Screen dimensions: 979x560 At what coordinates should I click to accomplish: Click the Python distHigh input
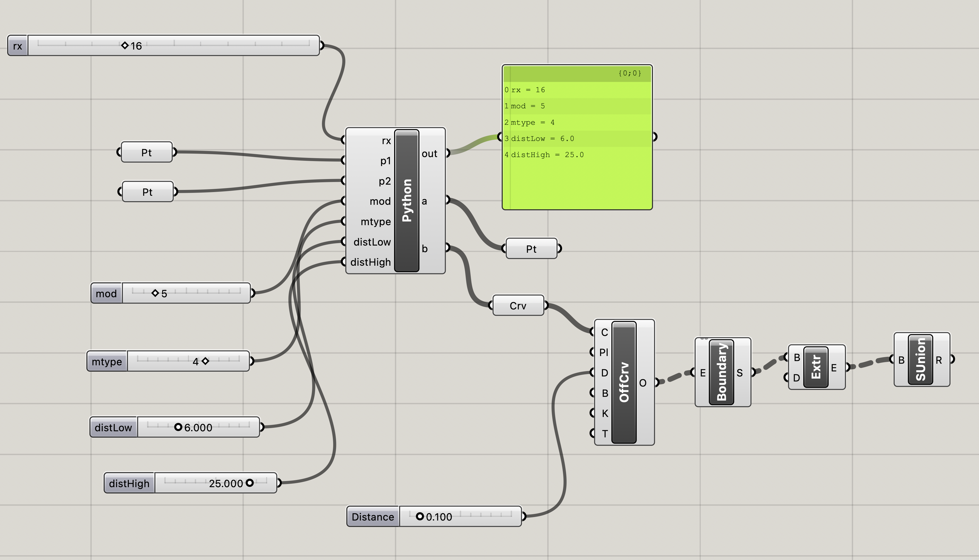click(x=371, y=262)
